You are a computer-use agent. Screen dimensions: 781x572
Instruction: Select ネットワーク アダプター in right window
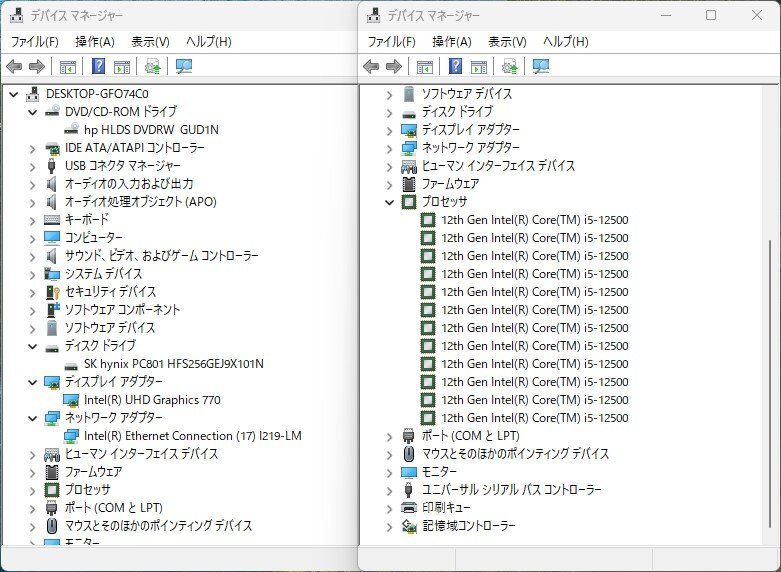point(471,147)
